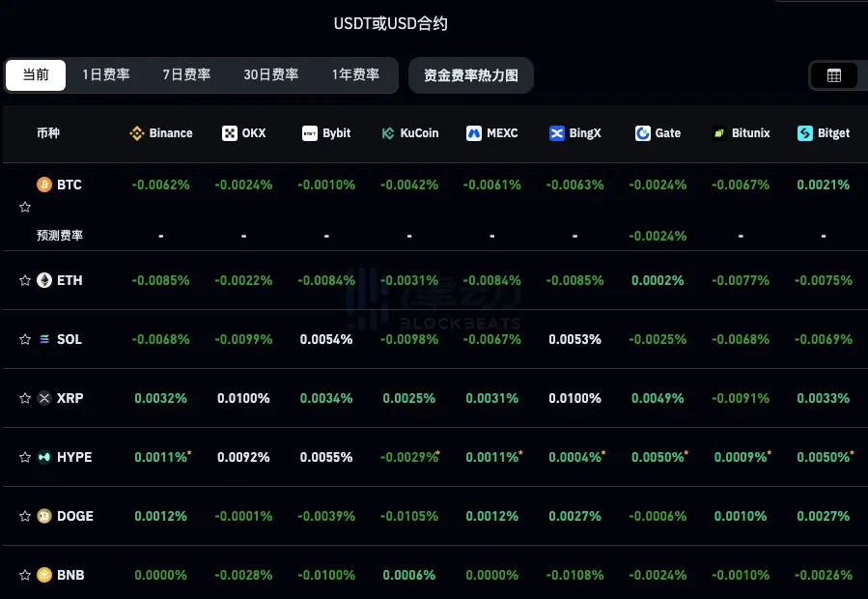This screenshot has height=599, width=868.
Task: Switch to the 7日费率 tab
Action: pyautogui.click(x=186, y=74)
